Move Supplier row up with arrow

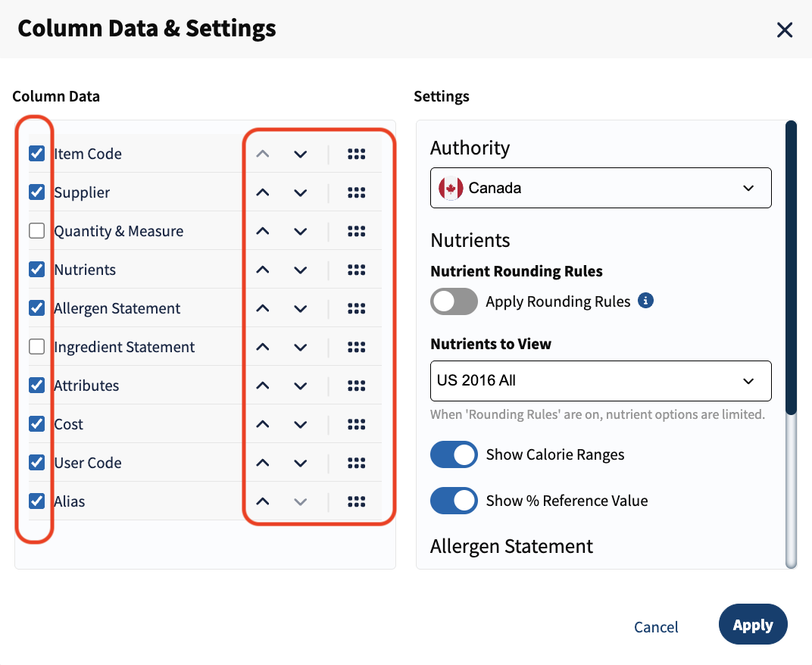point(263,192)
